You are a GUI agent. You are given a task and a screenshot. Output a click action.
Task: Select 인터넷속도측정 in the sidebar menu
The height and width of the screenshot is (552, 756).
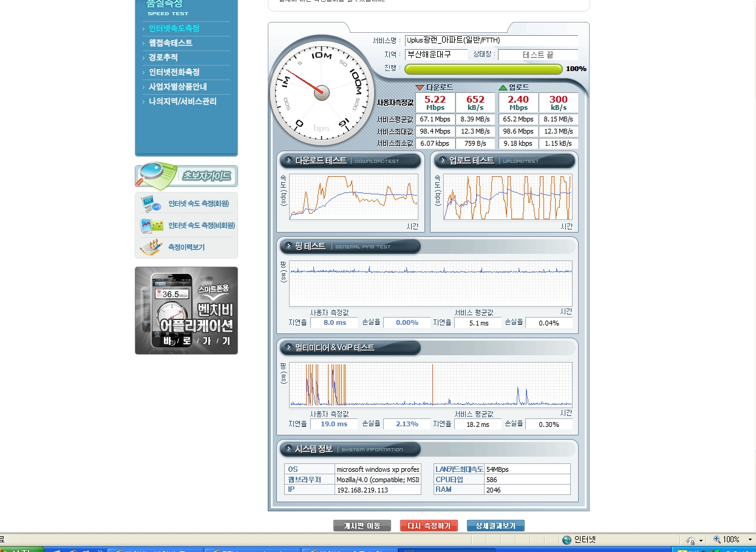(x=174, y=29)
